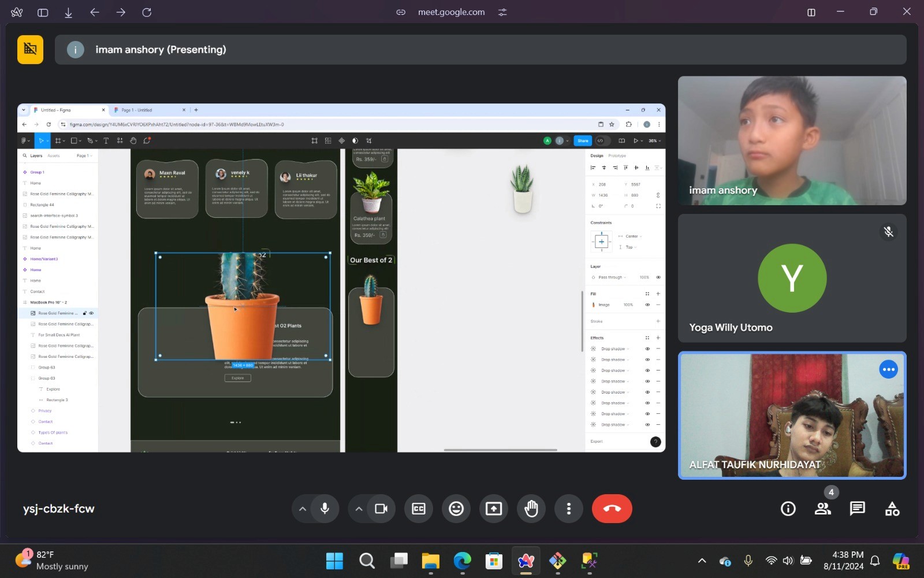
Task: Toggle layer visibility eye in Layer section
Action: [658, 277]
